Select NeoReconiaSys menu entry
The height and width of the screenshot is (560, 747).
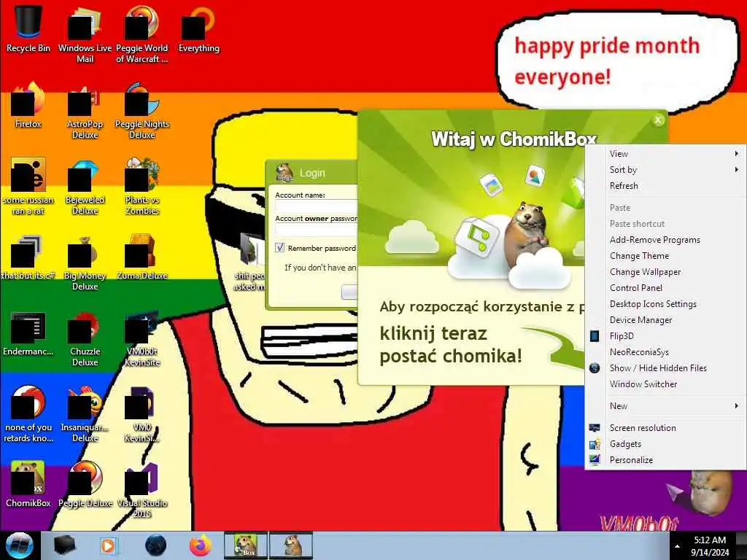pyautogui.click(x=665, y=352)
